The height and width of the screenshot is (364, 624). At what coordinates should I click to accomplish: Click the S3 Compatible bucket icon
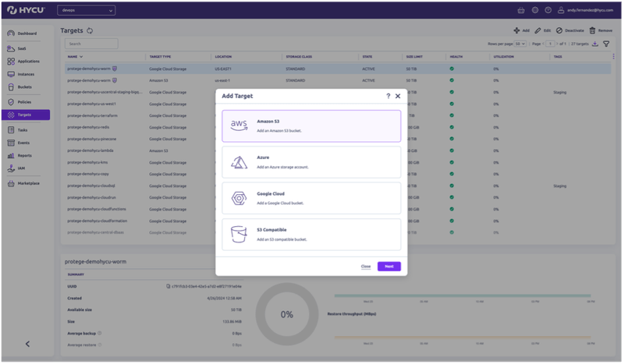(239, 234)
